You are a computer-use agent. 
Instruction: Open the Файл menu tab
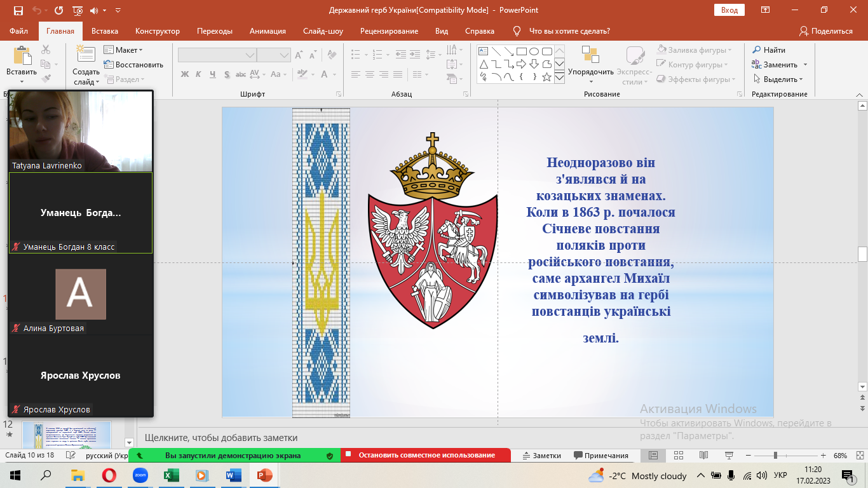pyautogui.click(x=18, y=31)
